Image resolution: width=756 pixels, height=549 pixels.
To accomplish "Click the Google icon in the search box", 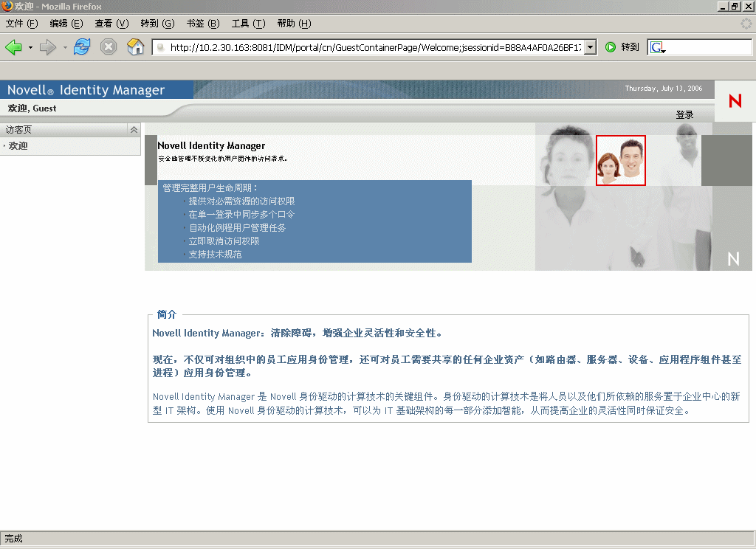I will (x=656, y=46).
